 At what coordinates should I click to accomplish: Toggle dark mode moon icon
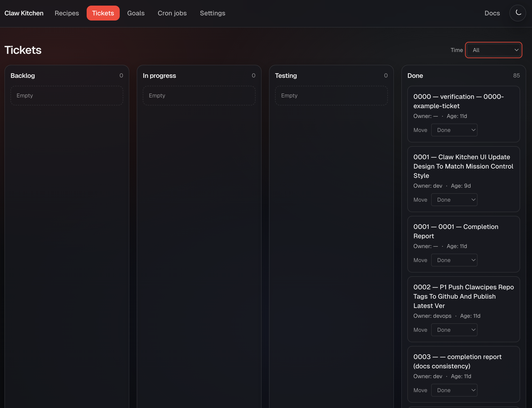click(x=518, y=13)
